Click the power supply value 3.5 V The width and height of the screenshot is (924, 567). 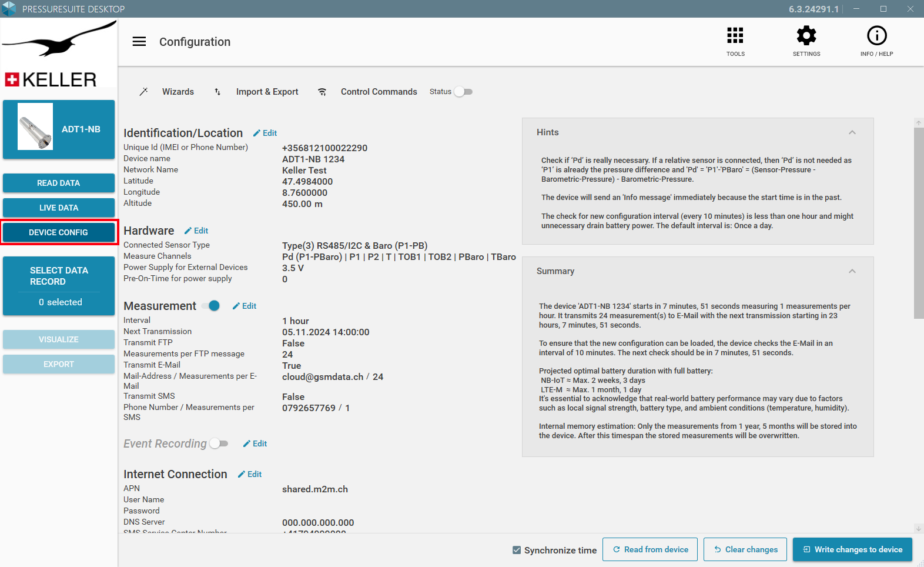tap(293, 268)
